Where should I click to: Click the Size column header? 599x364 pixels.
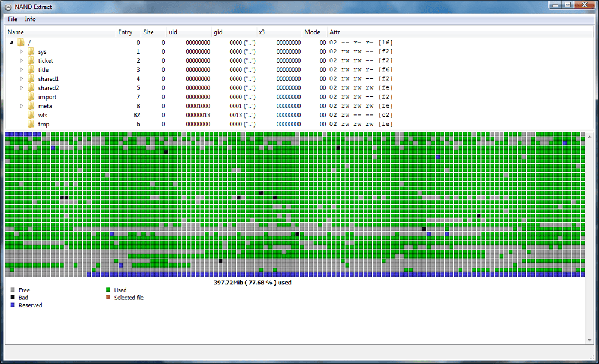(149, 32)
